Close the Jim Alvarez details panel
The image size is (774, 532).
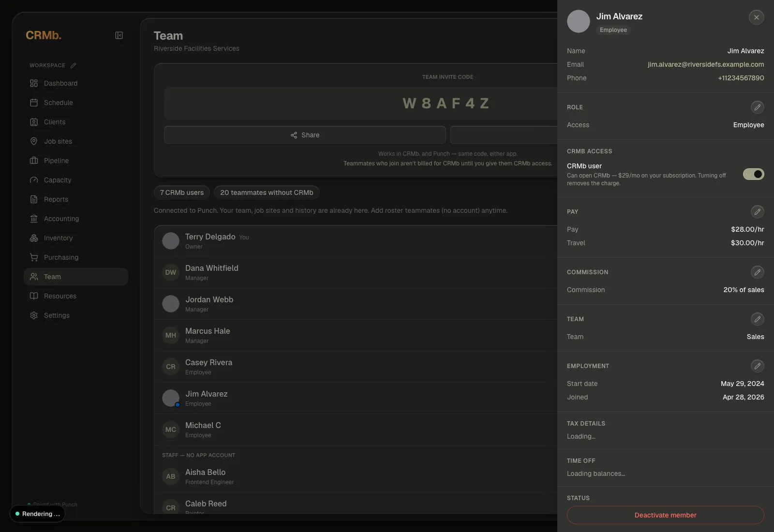[757, 17]
